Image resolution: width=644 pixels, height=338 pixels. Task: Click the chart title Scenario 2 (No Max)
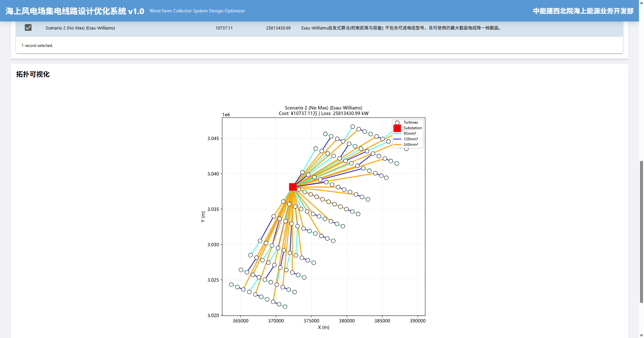(323, 108)
